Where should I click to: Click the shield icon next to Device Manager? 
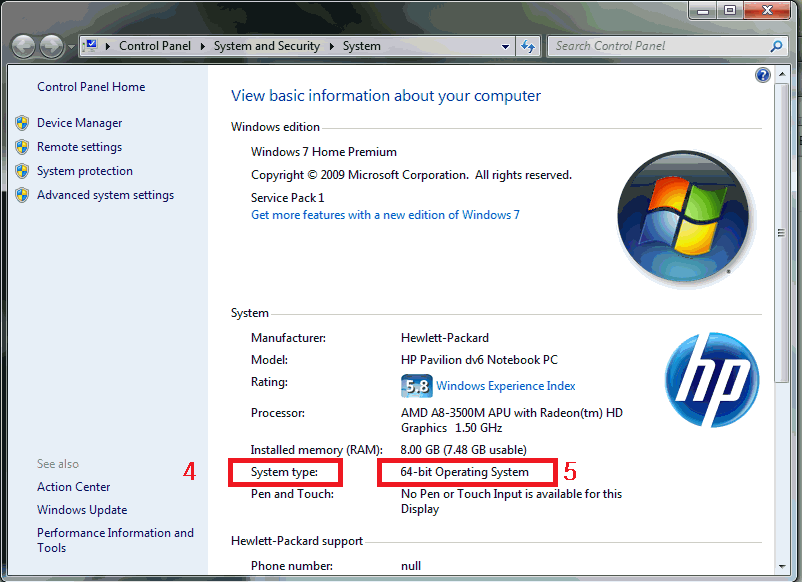coord(22,123)
